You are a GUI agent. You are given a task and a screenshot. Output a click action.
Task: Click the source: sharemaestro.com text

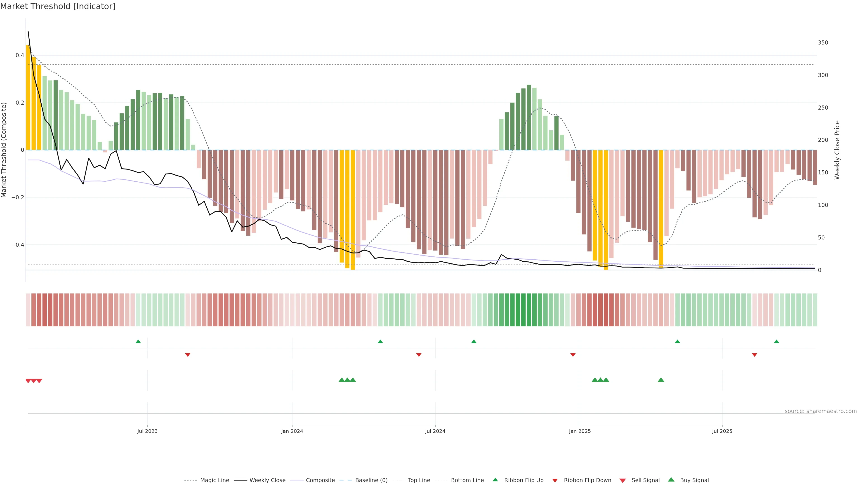821,411
